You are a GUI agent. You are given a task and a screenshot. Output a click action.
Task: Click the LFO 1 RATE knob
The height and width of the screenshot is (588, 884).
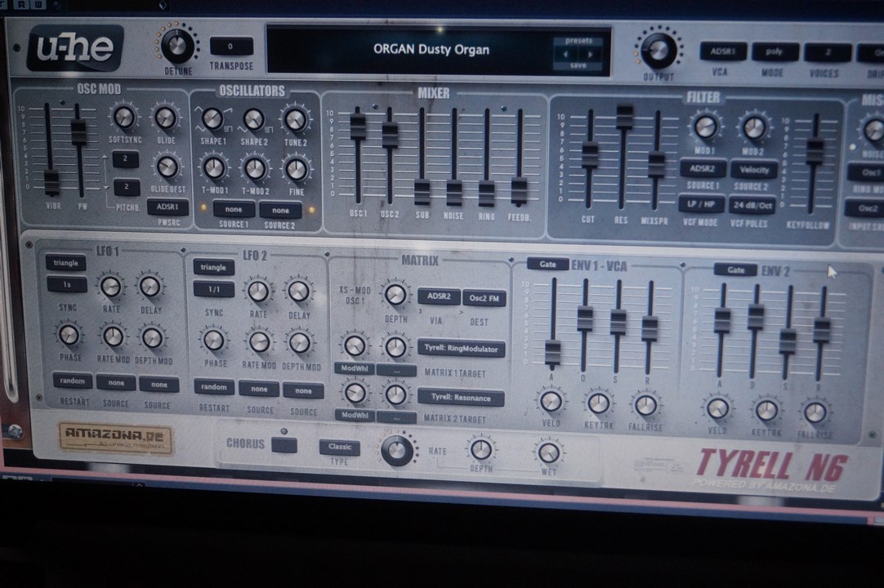tap(110, 286)
